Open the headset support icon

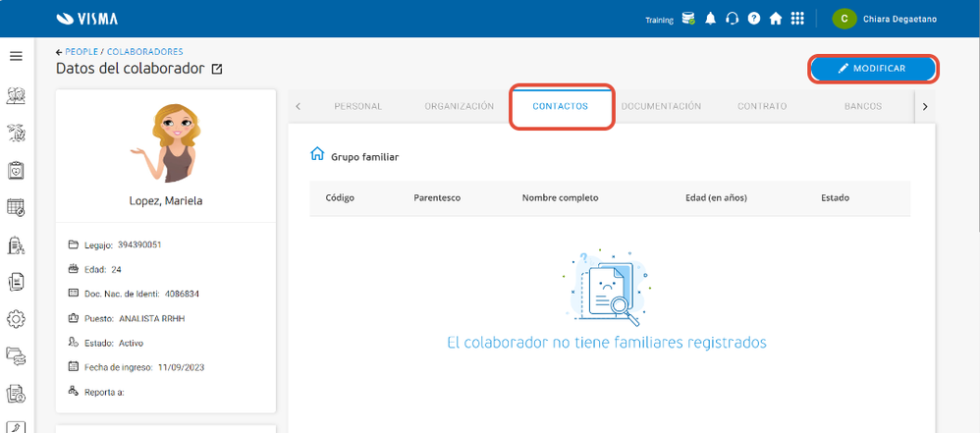coord(732,19)
